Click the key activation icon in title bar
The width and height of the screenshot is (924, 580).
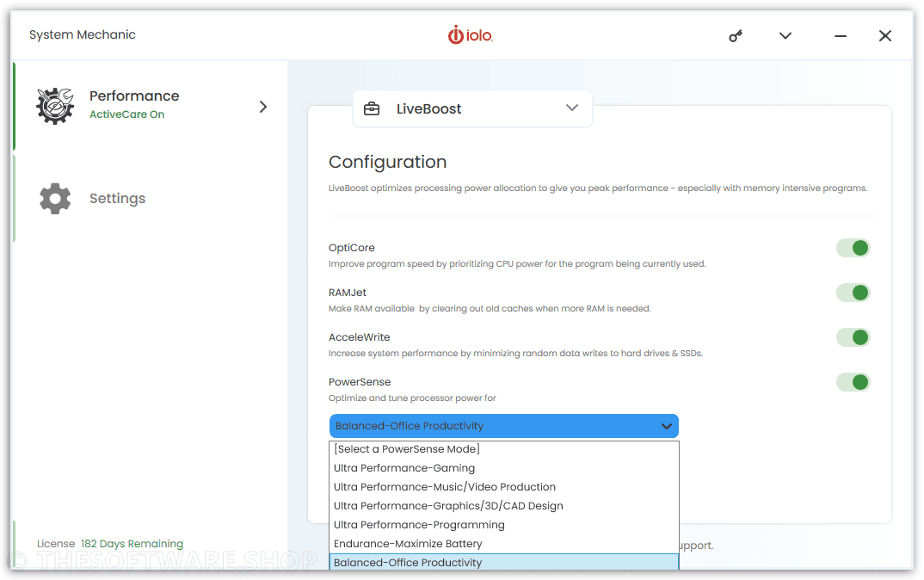[735, 36]
